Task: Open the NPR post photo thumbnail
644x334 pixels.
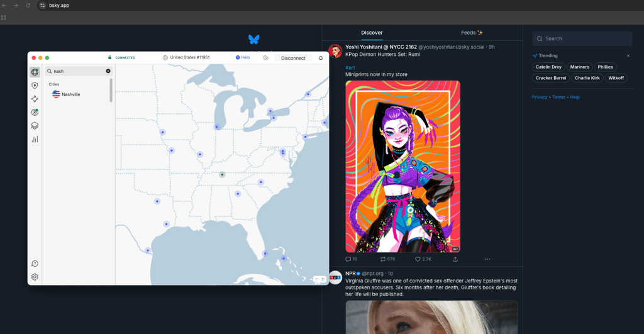Action: (431, 317)
